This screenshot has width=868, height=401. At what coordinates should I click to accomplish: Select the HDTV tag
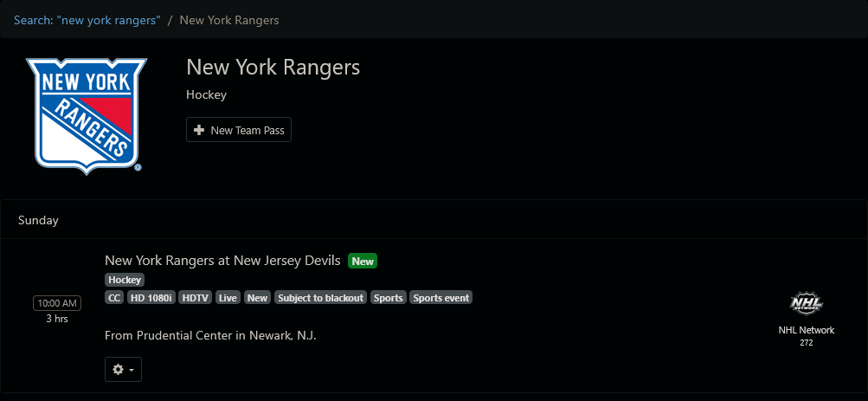coord(196,298)
